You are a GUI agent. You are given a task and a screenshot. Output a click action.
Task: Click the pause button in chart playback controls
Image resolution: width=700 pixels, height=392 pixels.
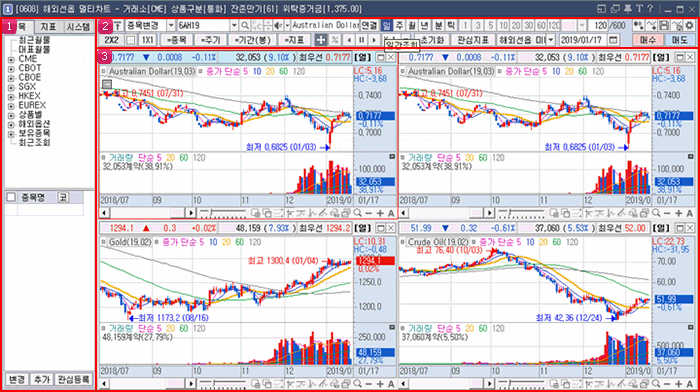362,40
